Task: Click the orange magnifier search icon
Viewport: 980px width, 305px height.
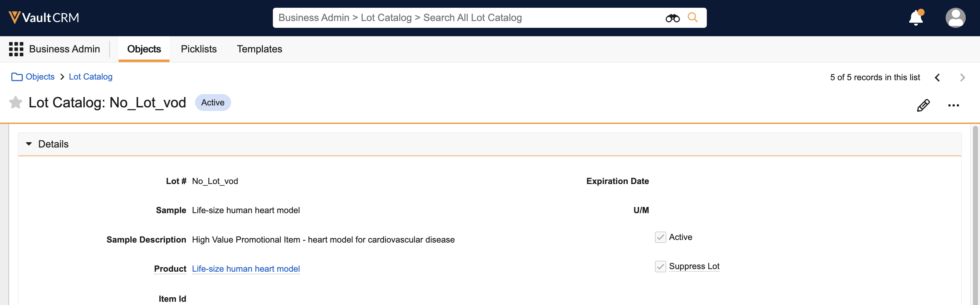Action: (x=693, y=17)
